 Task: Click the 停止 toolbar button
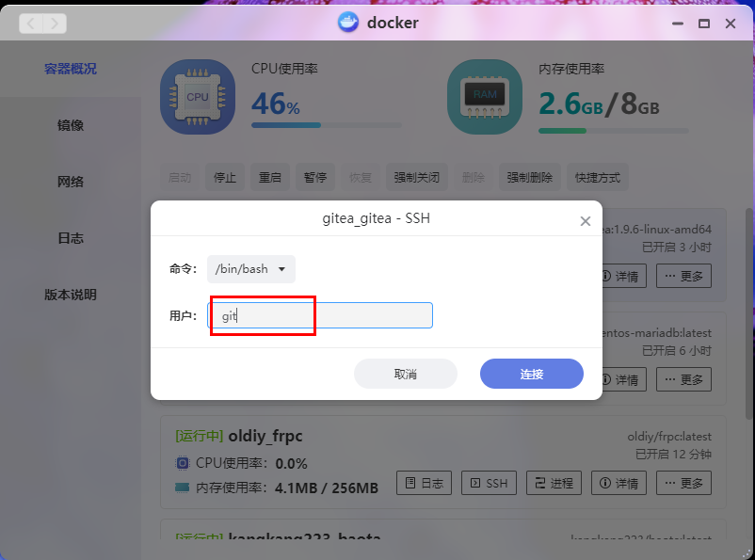[225, 177]
